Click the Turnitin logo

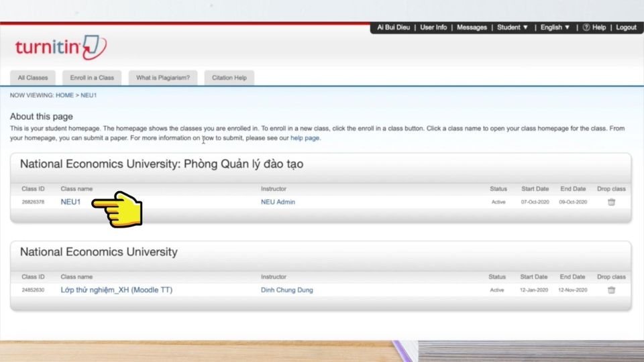point(61,47)
